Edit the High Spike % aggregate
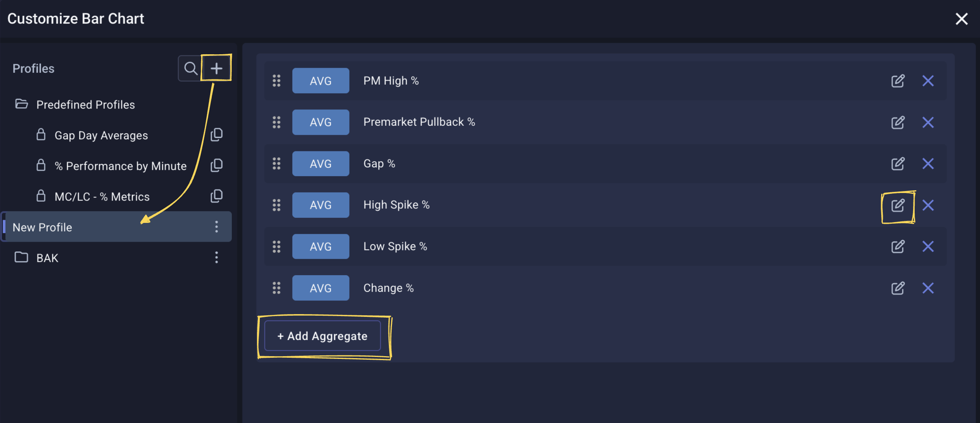 click(x=898, y=205)
